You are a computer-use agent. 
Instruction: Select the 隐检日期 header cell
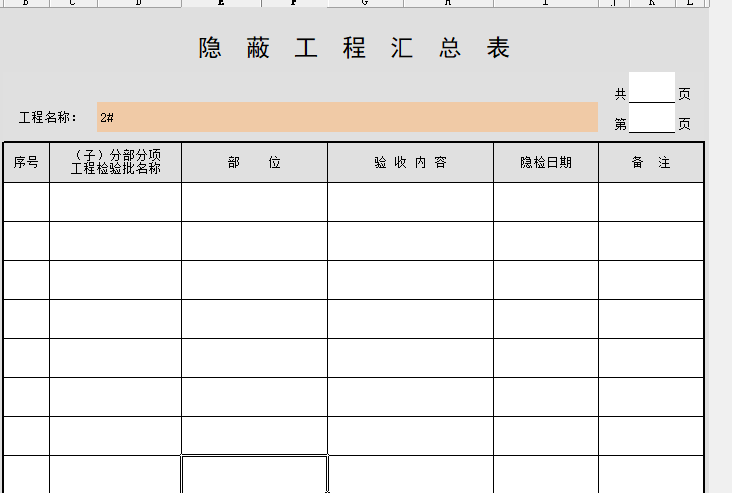point(545,162)
